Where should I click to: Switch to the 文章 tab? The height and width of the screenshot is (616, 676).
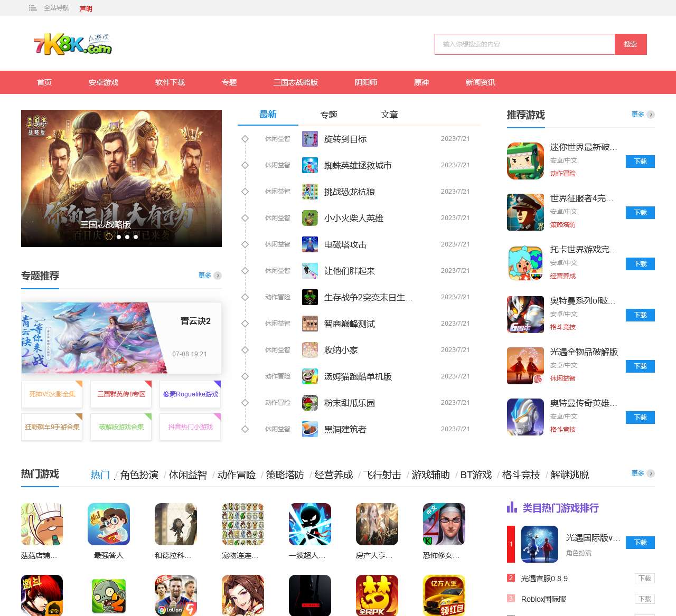tap(389, 115)
